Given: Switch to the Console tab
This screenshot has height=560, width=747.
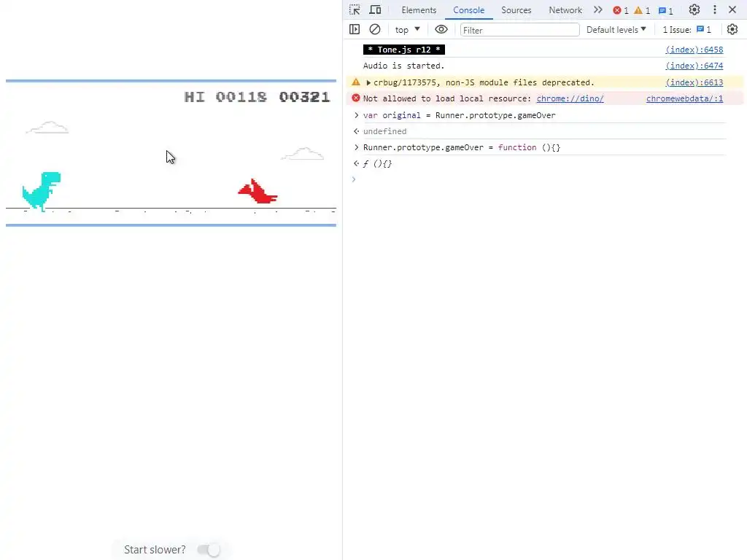Looking at the screenshot, I should tap(469, 10).
